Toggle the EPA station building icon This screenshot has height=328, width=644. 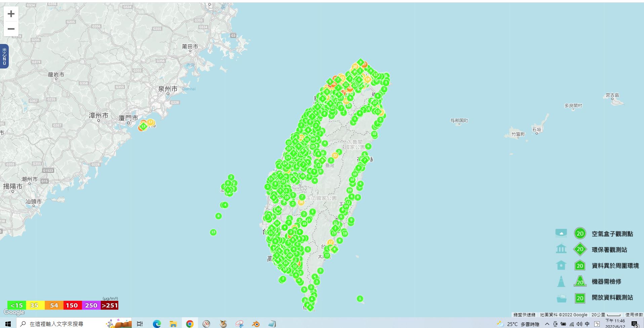(x=561, y=249)
